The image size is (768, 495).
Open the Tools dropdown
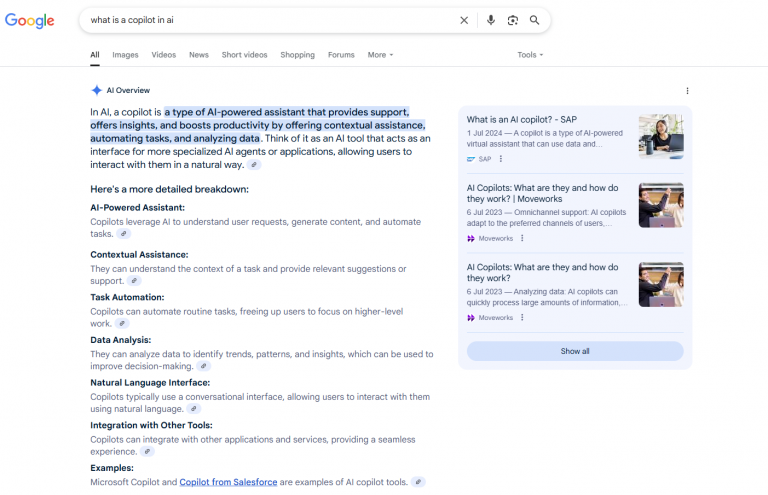click(530, 55)
